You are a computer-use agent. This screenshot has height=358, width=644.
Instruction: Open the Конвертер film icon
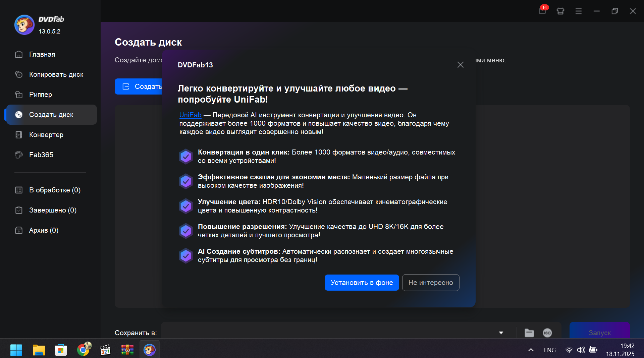click(19, 135)
